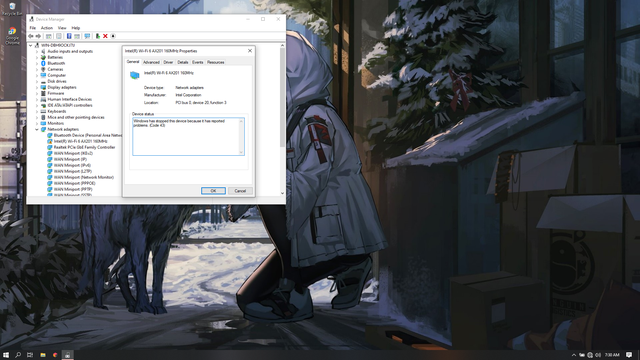
Task: Show hidden system tray icons chevron
Action: (573, 355)
